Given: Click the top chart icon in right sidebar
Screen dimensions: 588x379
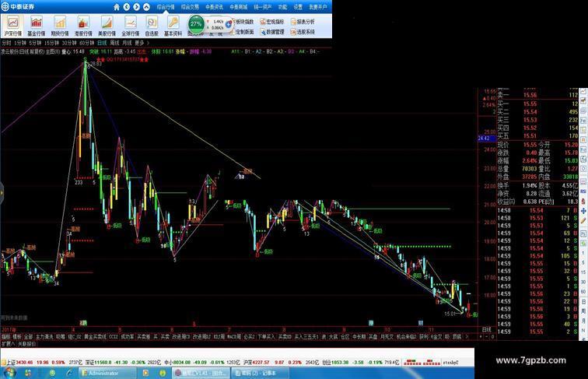Looking at the screenshot, I should pyautogui.click(x=583, y=91).
